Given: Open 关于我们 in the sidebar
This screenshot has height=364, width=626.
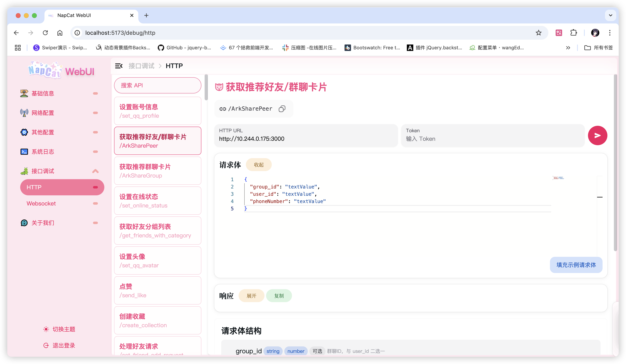Looking at the screenshot, I should point(59,223).
